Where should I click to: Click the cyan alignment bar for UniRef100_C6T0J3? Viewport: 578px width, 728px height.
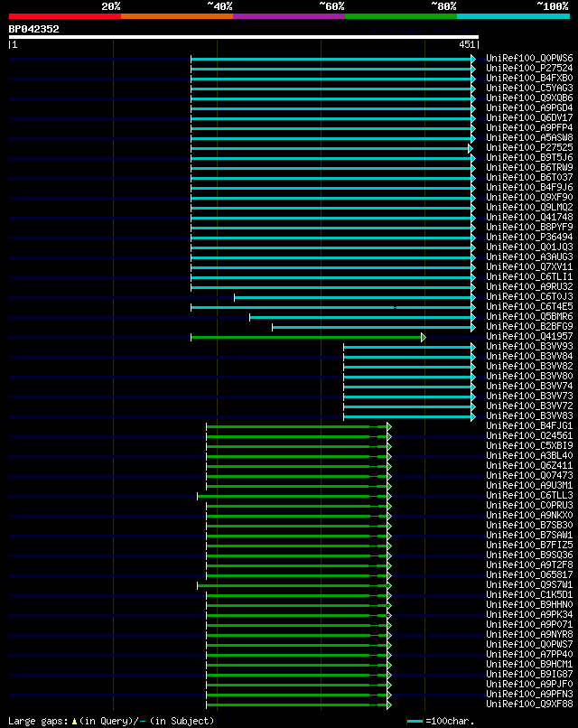(x=353, y=297)
